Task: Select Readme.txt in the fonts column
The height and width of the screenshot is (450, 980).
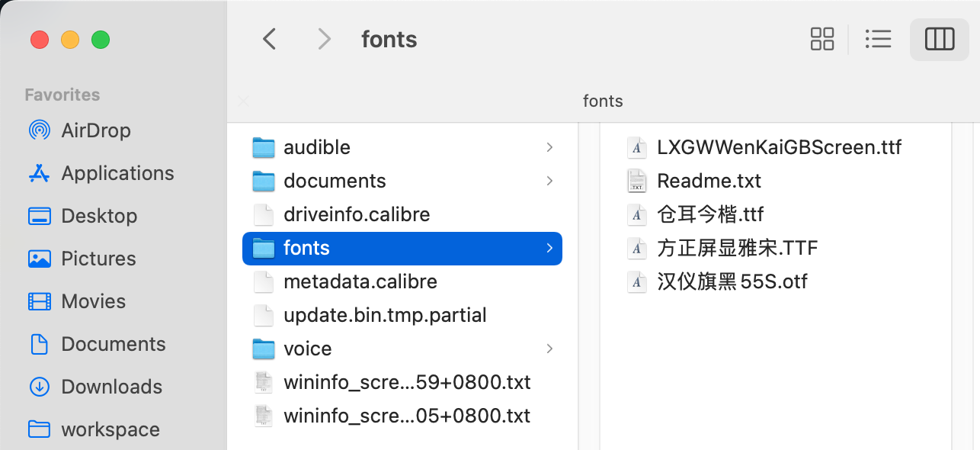Action: (x=709, y=181)
